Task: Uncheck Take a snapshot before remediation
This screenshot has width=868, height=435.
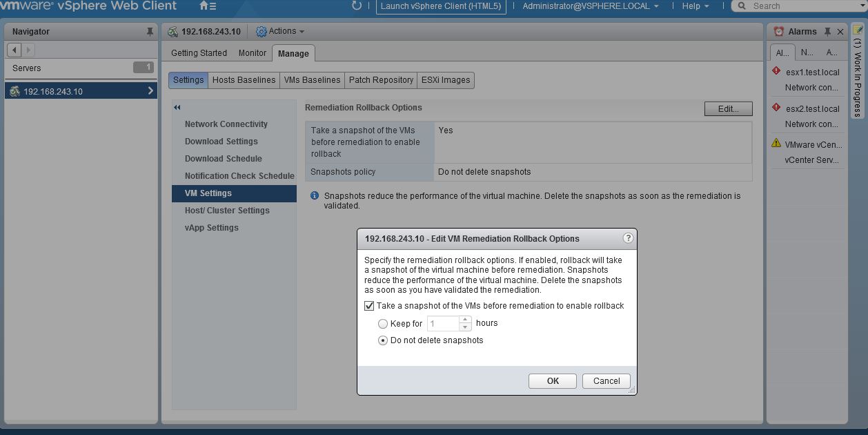Action: point(369,306)
